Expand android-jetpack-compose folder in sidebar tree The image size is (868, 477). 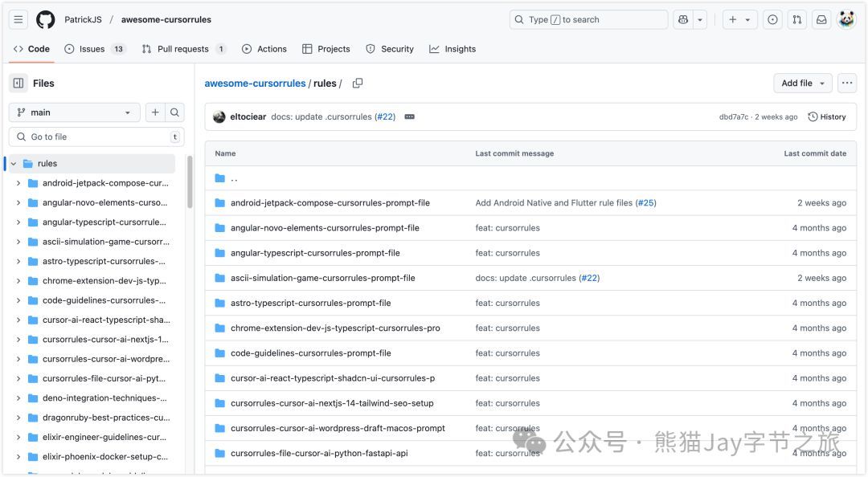coord(18,183)
